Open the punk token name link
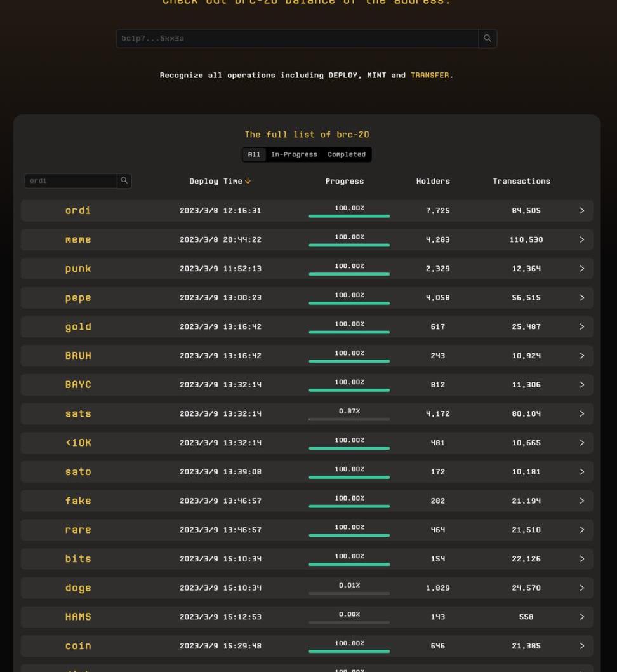Screen dimensions: 617x672 [x=78, y=269]
